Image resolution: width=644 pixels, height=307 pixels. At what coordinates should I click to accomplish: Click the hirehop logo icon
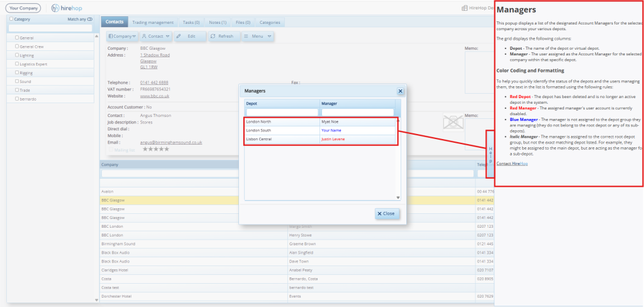(x=55, y=8)
